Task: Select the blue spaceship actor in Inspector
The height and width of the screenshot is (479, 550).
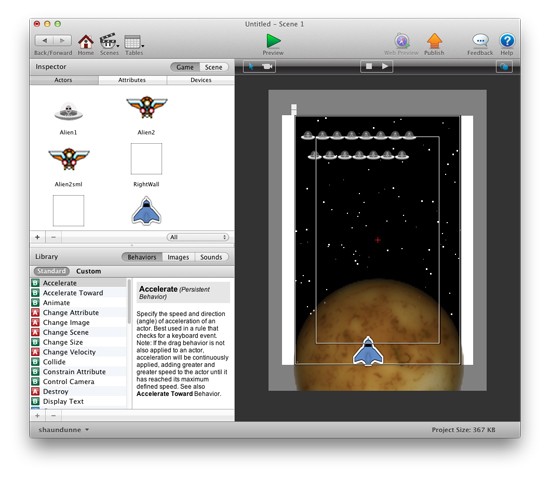Action: point(146,211)
